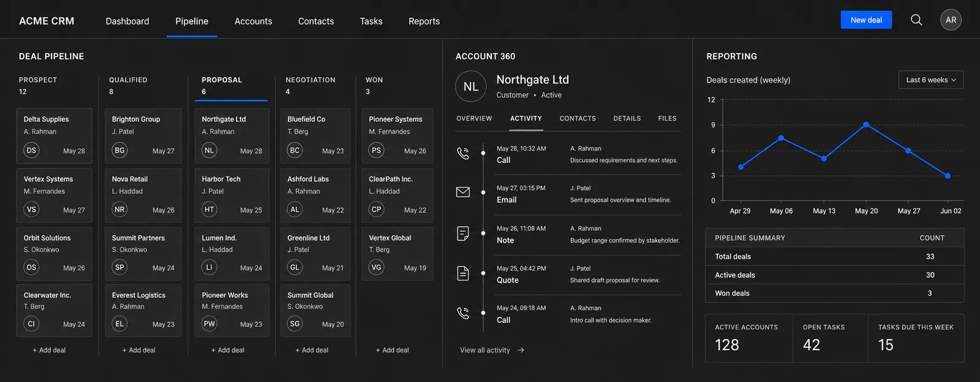Click the Tasks Due This Week 15 stat

[916, 339]
